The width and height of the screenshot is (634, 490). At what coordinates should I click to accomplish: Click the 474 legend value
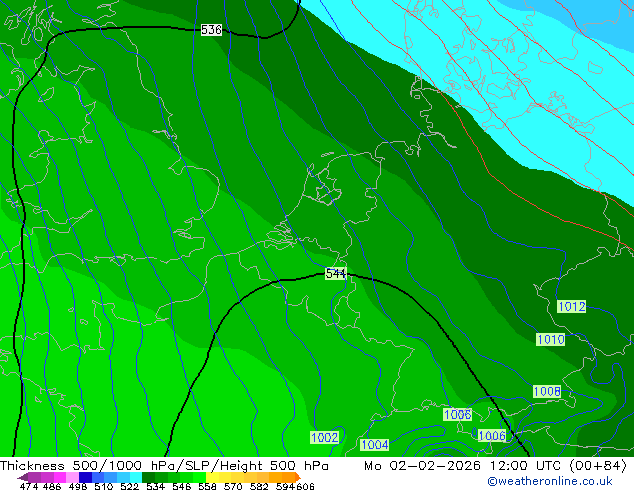pos(29,486)
